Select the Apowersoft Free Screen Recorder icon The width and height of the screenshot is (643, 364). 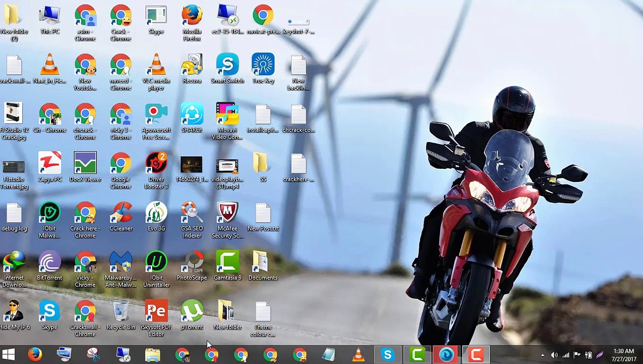pos(156,121)
